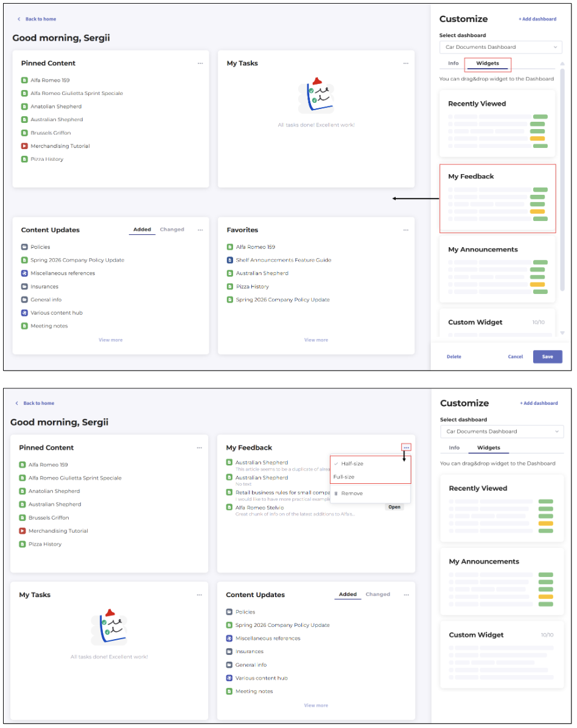
Task: Select My Feedback widget card in upper panel
Action: 497,198
